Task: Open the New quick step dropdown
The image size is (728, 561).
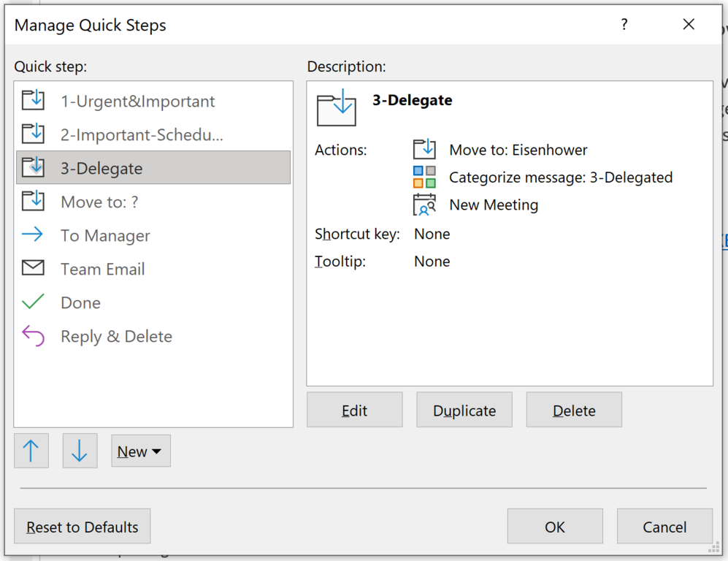Action: coord(140,451)
